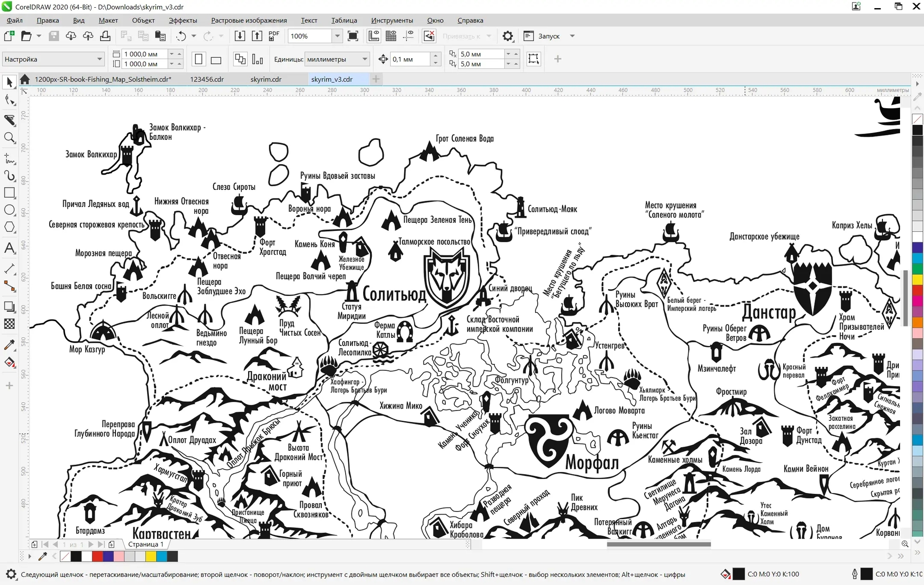This screenshot has width=924, height=585.
Task: Select the Crop tool
Action: (x=9, y=120)
